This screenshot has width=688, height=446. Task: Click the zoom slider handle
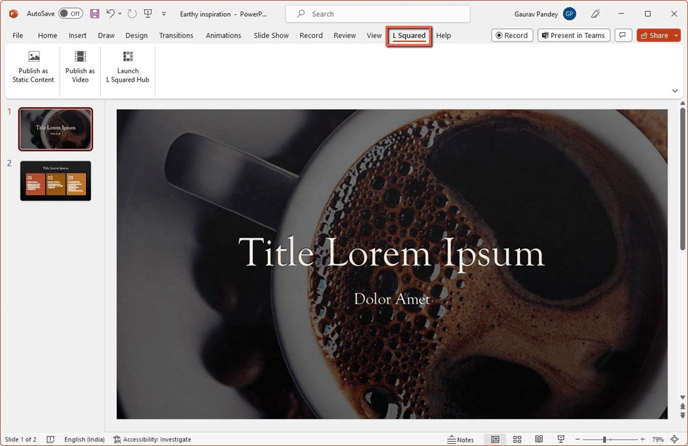605,439
